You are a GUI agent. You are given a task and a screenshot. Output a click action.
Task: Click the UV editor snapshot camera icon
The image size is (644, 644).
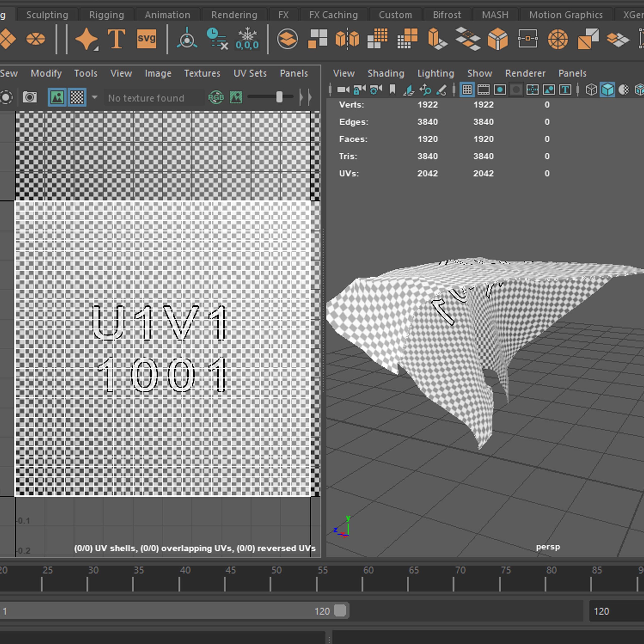(30, 97)
